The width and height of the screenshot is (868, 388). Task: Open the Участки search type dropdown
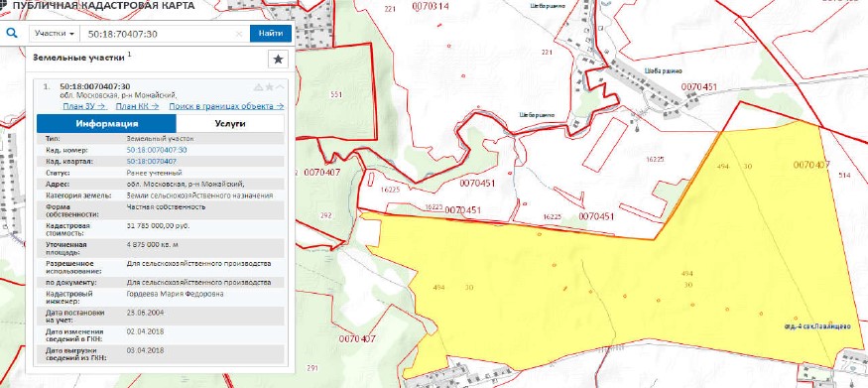[x=55, y=33]
